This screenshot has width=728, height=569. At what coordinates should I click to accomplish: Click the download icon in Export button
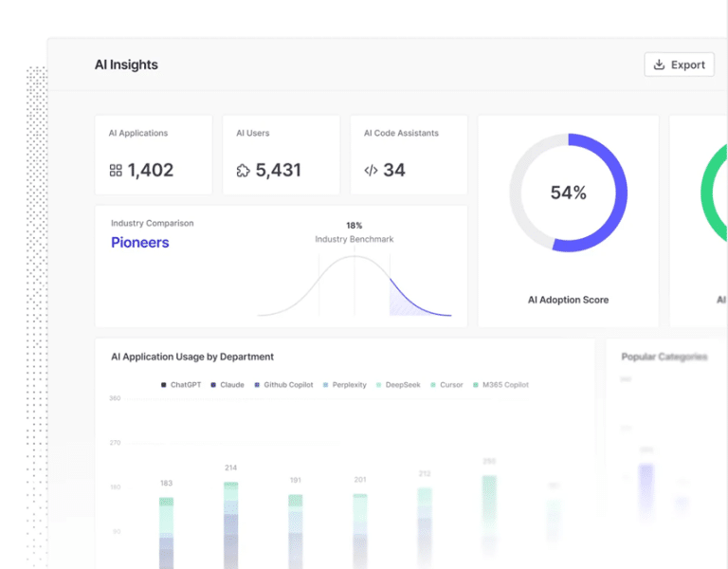click(x=659, y=64)
